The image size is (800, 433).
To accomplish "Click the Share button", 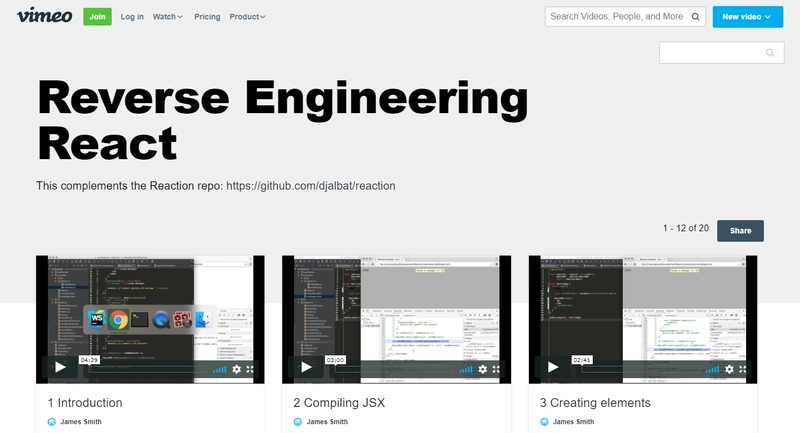I will [x=740, y=231].
